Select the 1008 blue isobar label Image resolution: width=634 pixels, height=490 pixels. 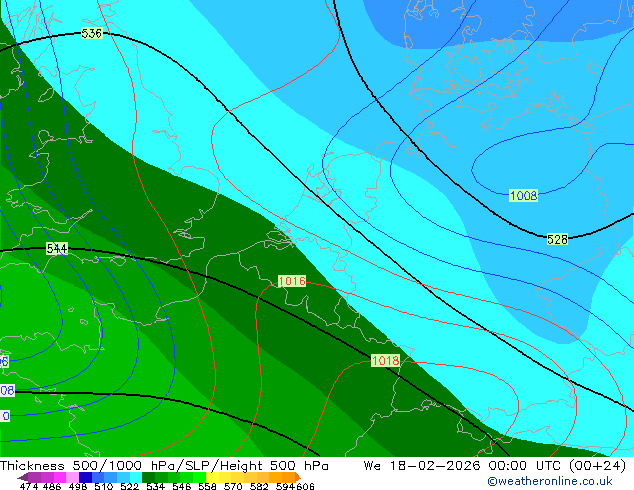[x=523, y=196]
